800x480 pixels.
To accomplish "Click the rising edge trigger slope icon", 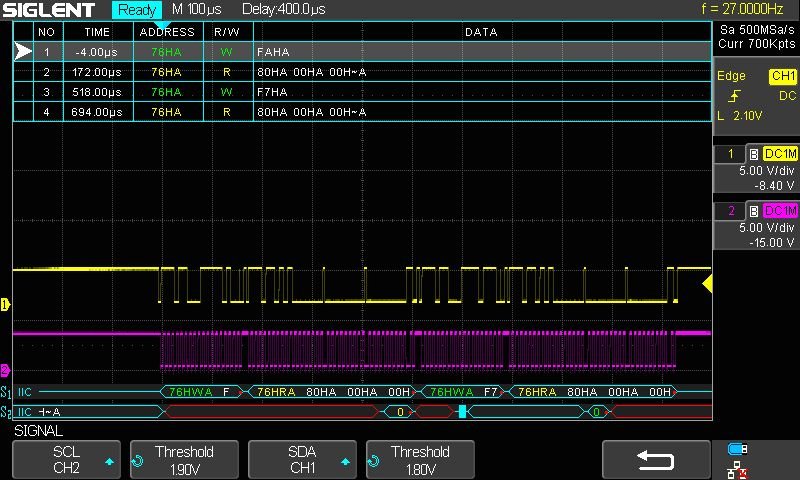I will coord(734,97).
